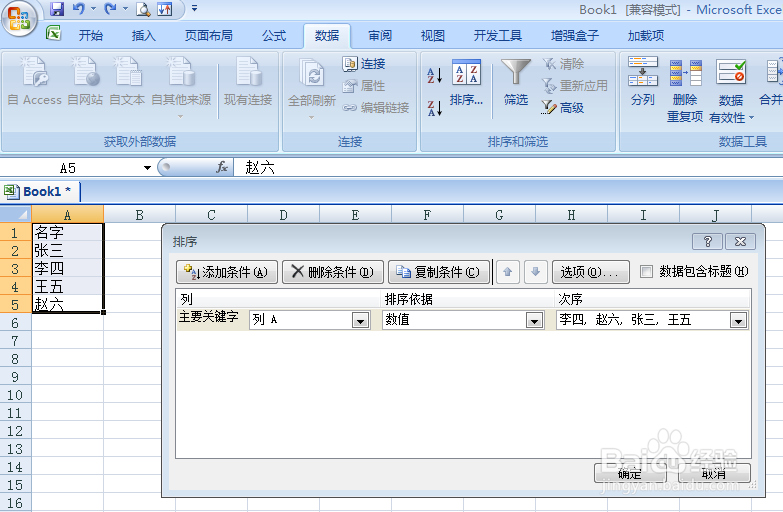Click select-all corner of worksheet
This screenshot has height=512, width=783.
tap(15, 215)
